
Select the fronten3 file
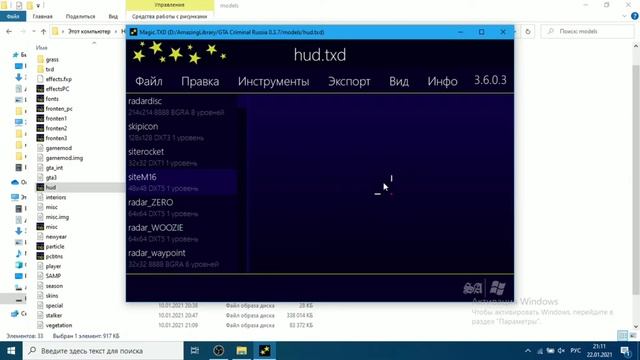56,138
